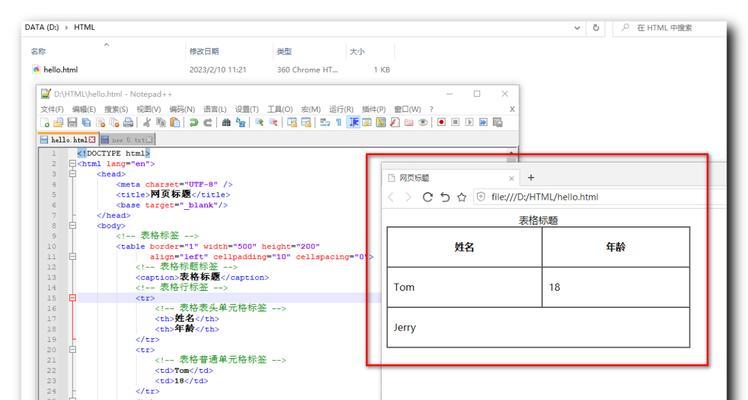
Task: Zoom out using toolbar magnifier
Action: click(x=273, y=123)
